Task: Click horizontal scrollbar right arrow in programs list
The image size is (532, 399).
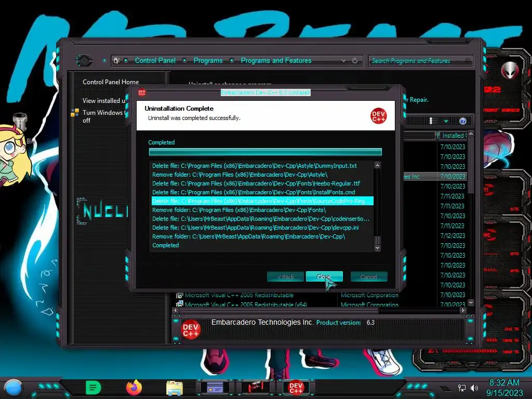Action: click(x=463, y=311)
